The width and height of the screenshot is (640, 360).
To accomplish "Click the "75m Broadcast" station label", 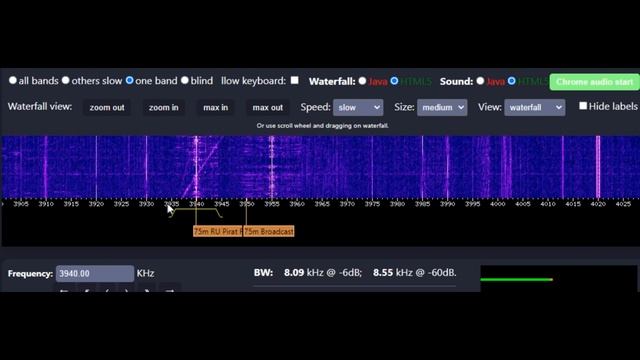I will tap(269, 231).
